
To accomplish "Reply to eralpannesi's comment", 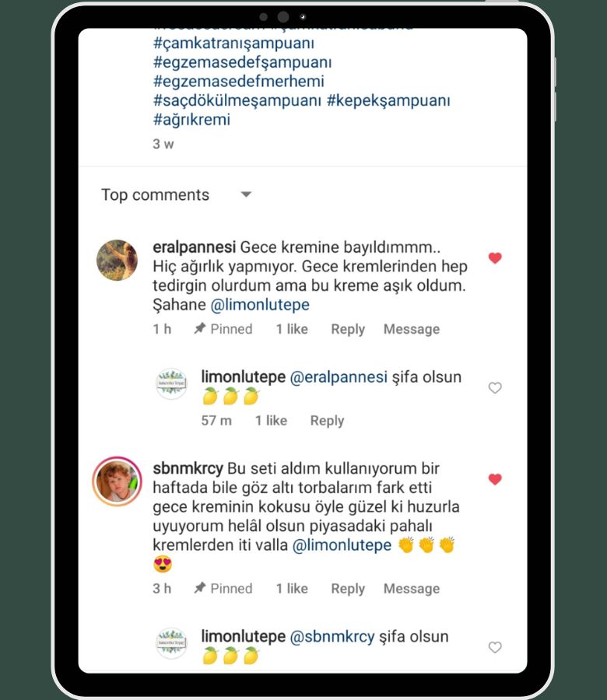I will 348,330.
